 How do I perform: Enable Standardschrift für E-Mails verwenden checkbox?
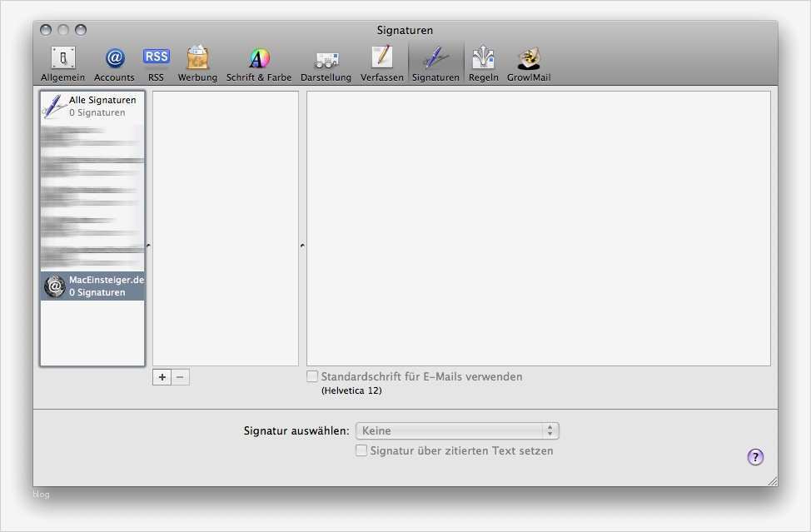[312, 376]
